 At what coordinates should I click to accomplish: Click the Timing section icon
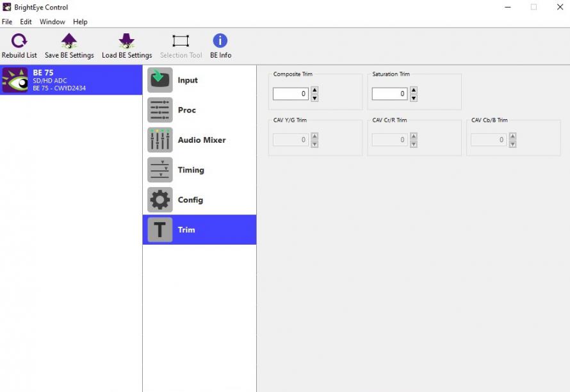click(x=160, y=170)
